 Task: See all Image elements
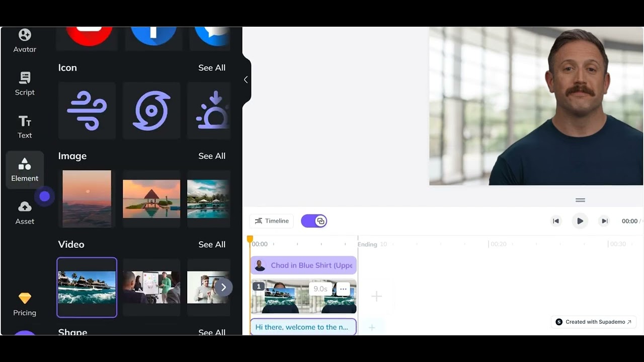tap(212, 156)
